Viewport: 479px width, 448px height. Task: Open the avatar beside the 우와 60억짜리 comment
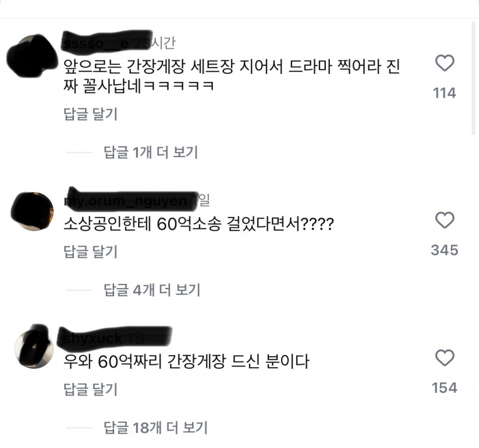click(x=34, y=348)
